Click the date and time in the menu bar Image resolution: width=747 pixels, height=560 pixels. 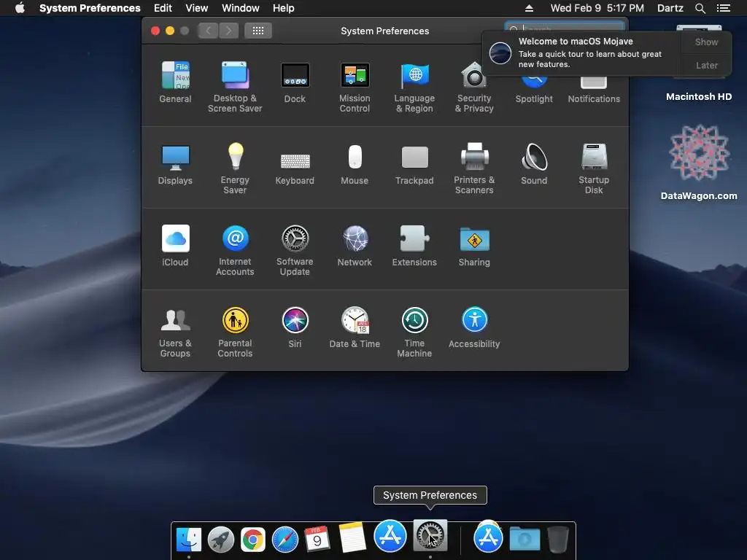coord(597,8)
